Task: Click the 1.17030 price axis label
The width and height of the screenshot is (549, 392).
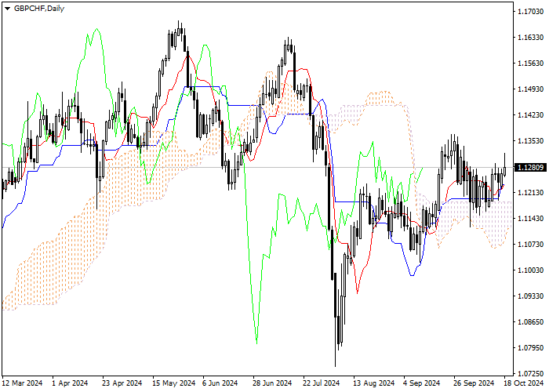Action: coord(530,12)
